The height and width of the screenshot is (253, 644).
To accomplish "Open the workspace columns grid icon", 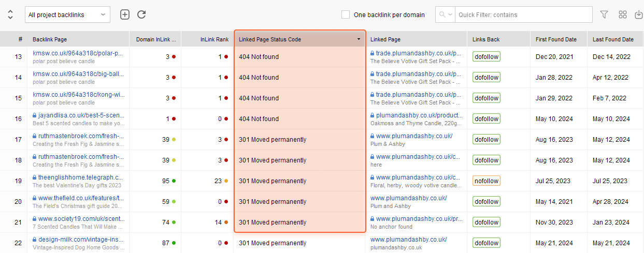I will [623, 14].
